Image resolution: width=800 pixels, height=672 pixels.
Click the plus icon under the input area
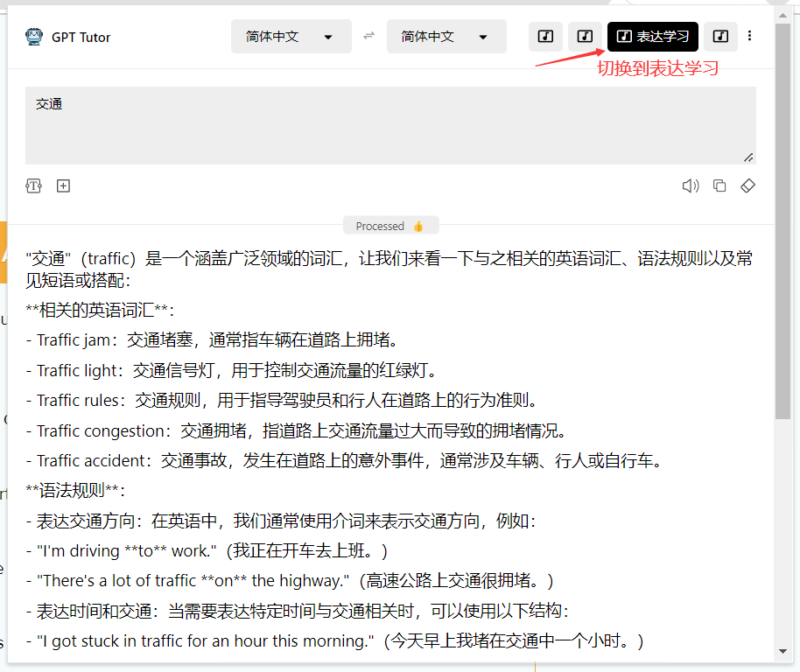pyautogui.click(x=63, y=185)
